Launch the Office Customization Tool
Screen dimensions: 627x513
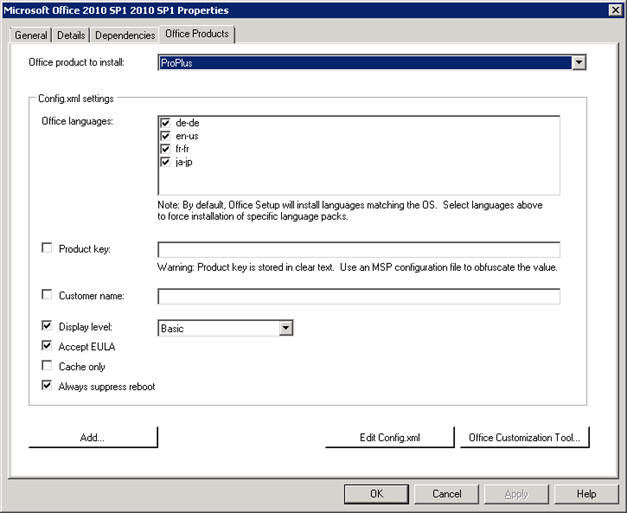click(x=525, y=437)
